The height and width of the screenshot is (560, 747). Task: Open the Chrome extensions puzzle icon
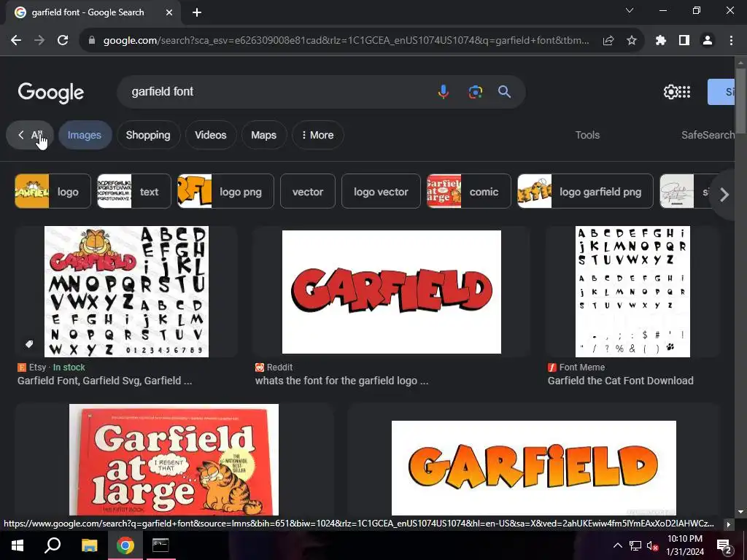[x=661, y=41]
